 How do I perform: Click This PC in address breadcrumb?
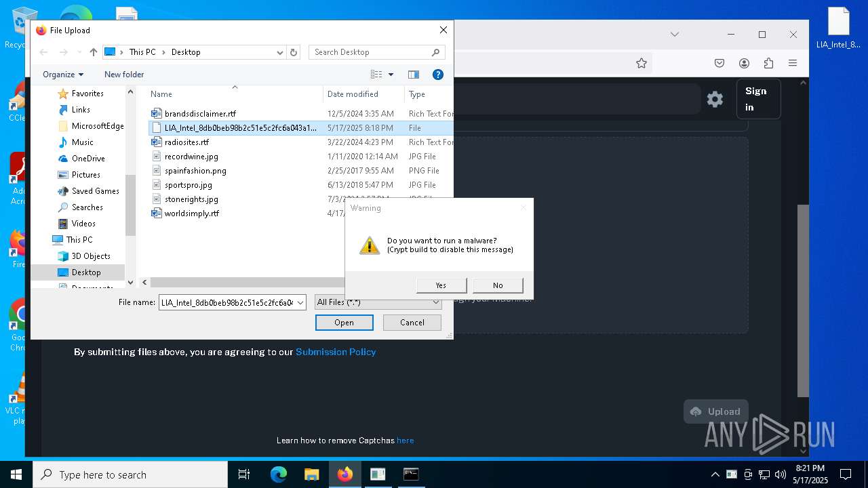[142, 52]
